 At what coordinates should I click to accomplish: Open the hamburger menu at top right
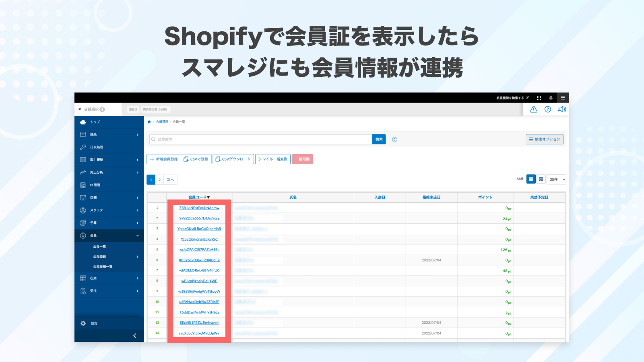pyautogui.click(x=563, y=97)
